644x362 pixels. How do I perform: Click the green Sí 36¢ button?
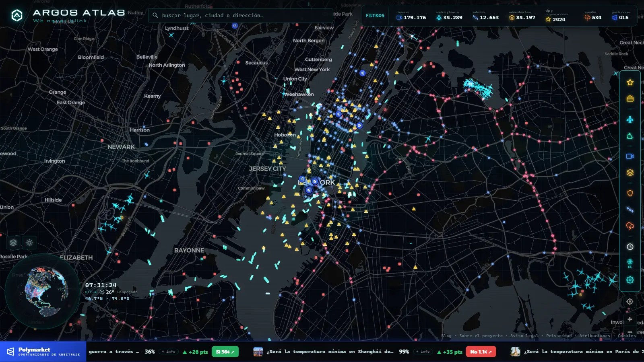tap(225, 352)
